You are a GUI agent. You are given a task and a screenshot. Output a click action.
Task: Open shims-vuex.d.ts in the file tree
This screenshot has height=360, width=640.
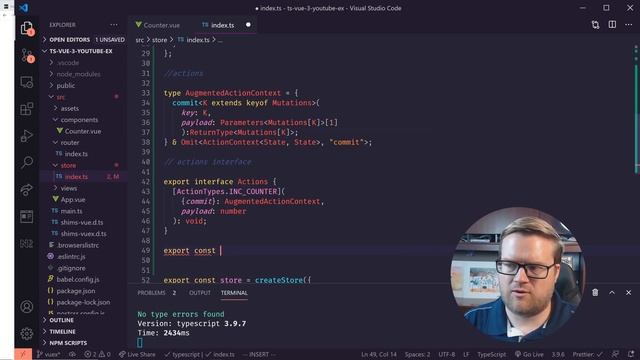click(83, 233)
